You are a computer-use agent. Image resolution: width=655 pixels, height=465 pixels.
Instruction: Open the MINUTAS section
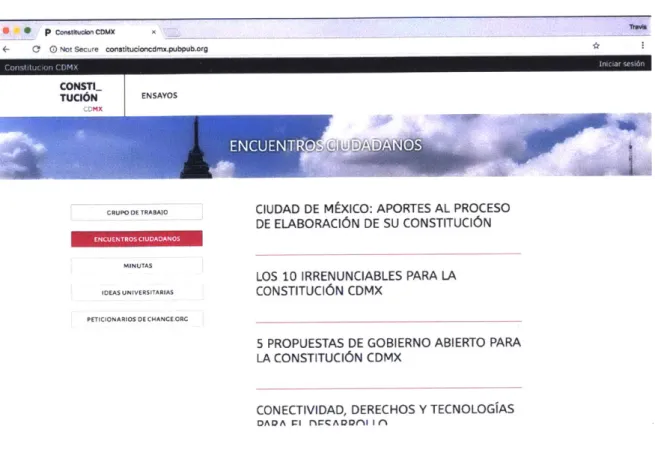click(137, 265)
